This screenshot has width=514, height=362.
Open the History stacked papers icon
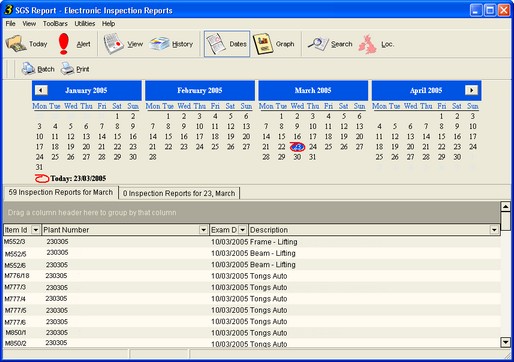coord(159,44)
